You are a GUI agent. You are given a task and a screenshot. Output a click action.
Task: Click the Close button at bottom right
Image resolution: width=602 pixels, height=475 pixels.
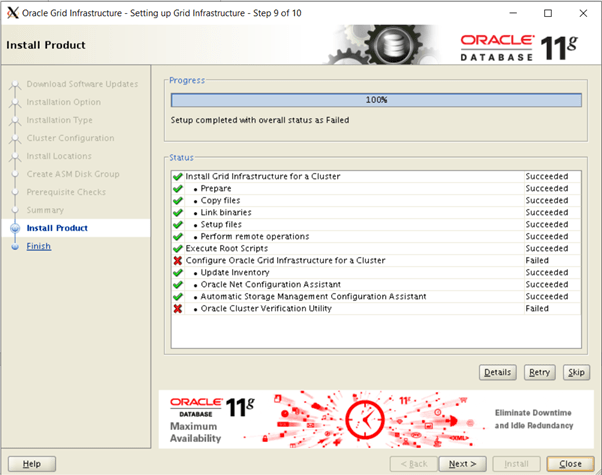coord(570,463)
